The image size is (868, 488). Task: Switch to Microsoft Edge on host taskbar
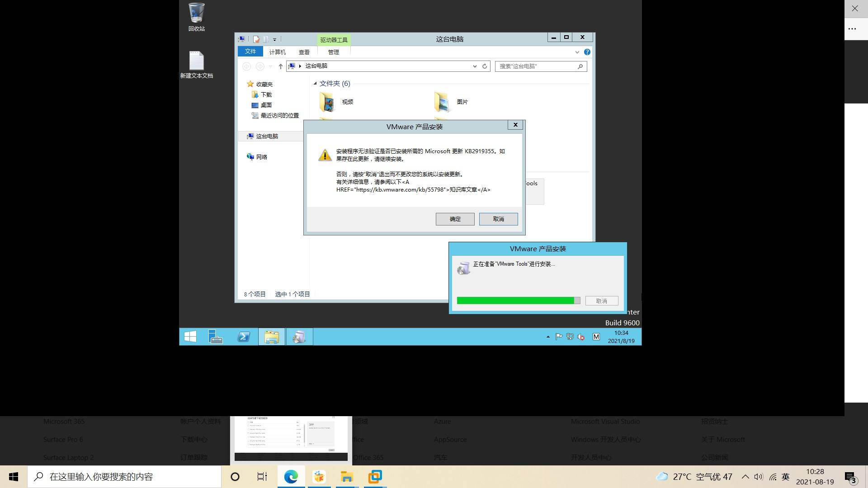click(x=291, y=477)
